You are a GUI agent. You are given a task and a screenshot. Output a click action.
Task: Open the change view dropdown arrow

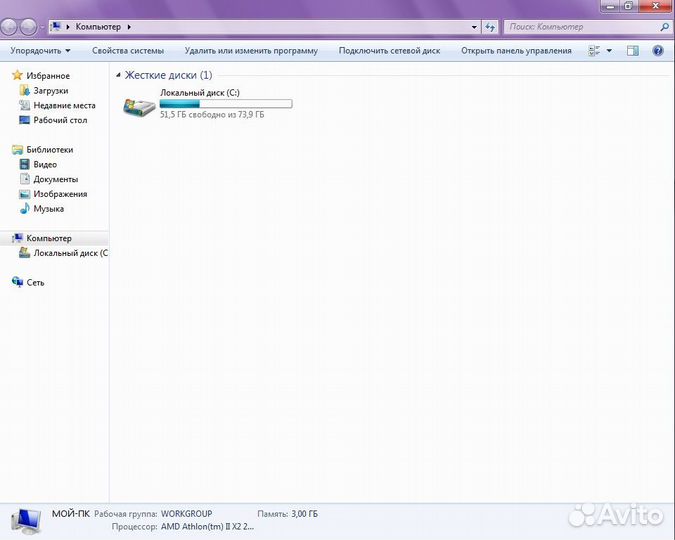tap(610, 50)
